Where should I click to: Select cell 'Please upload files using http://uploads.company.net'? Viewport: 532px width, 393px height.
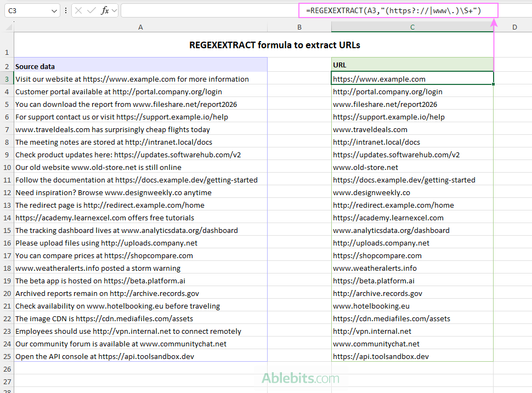click(140, 243)
